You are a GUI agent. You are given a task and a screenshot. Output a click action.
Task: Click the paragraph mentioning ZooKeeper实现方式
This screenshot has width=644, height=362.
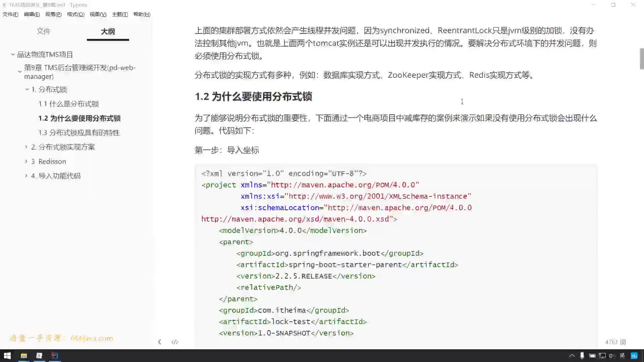[x=365, y=75]
